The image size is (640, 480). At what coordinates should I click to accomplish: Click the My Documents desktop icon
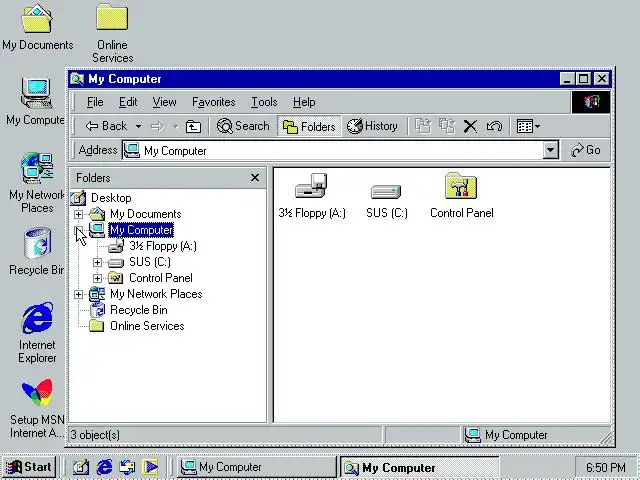click(x=37, y=27)
